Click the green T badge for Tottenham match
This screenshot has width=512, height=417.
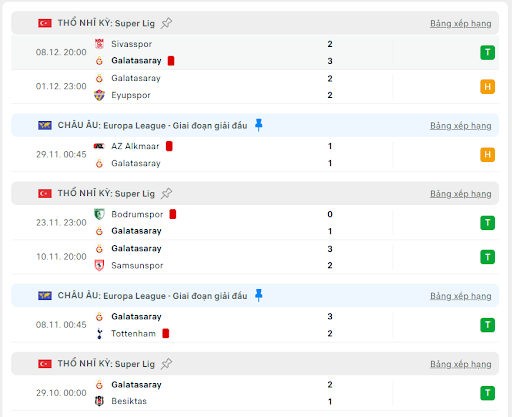pos(487,325)
